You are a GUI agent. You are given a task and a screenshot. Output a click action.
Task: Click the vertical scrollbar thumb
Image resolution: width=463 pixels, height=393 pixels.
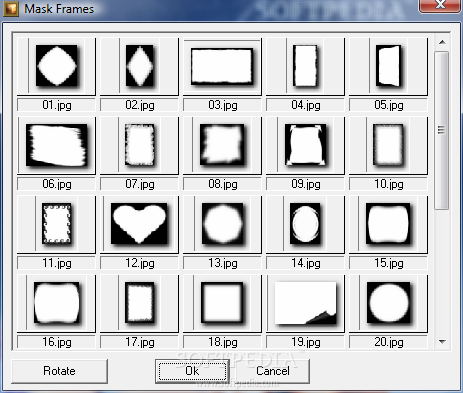pyautogui.click(x=442, y=130)
